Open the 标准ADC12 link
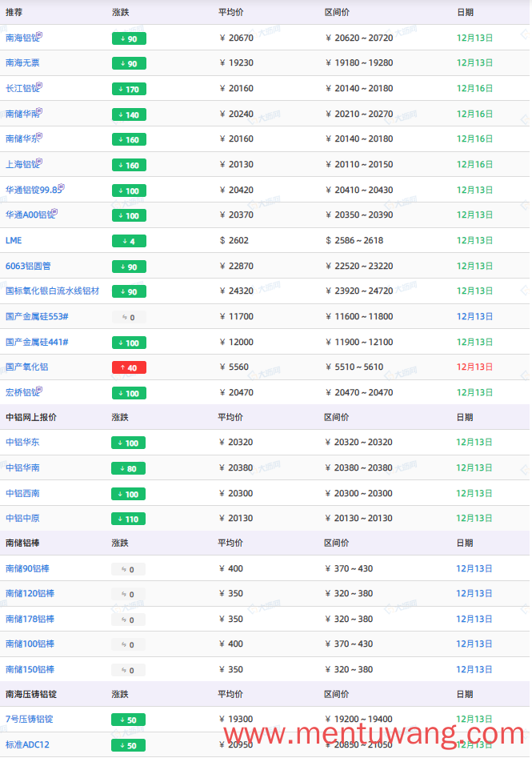 coord(27,745)
